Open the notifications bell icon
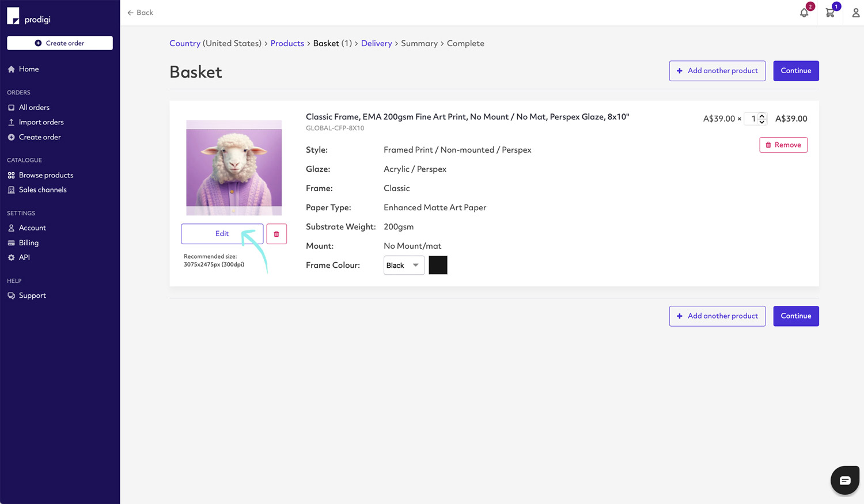The height and width of the screenshot is (504, 864). pyautogui.click(x=804, y=13)
